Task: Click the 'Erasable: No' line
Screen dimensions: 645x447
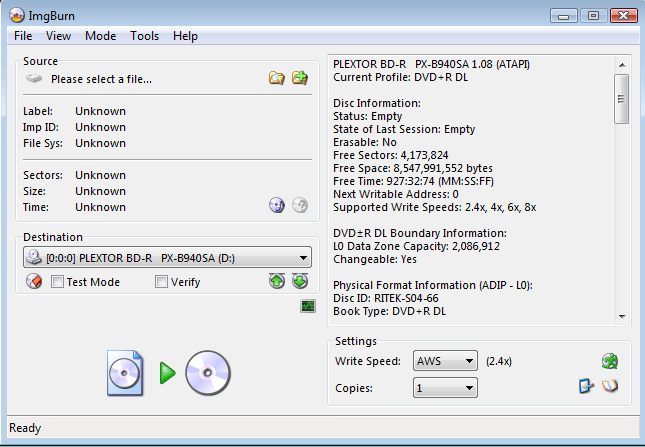Action: pyautogui.click(x=364, y=142)
